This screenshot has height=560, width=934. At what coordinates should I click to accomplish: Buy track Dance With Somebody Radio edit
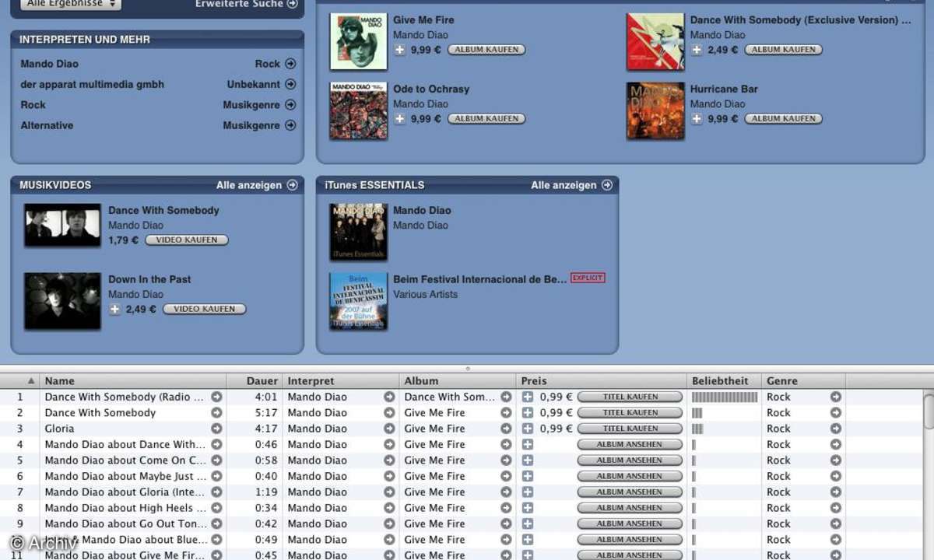tap(630, 397)
